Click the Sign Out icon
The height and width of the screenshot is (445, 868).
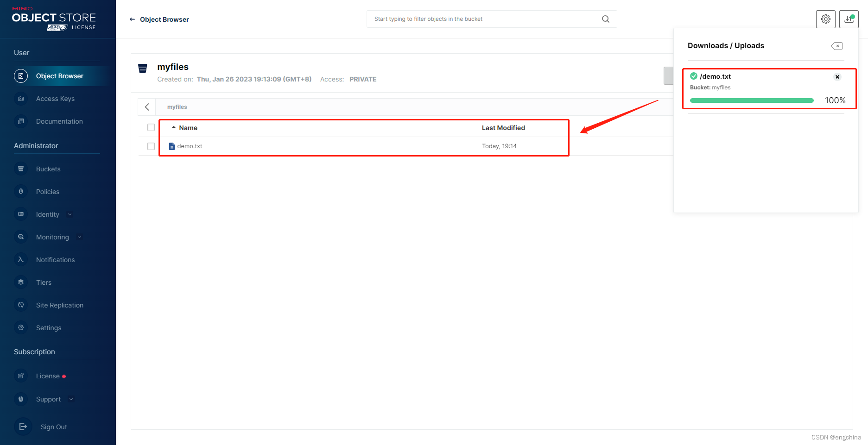click(23, 427)
